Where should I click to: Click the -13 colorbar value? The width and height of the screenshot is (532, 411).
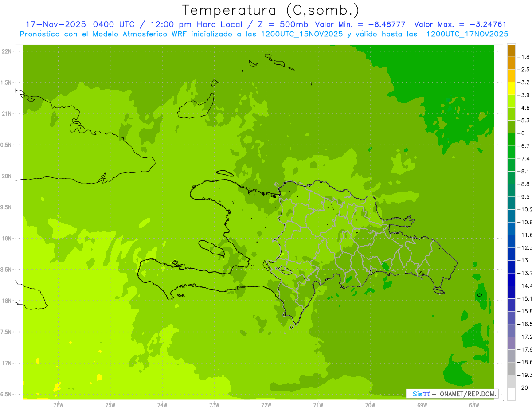(523, 260)
